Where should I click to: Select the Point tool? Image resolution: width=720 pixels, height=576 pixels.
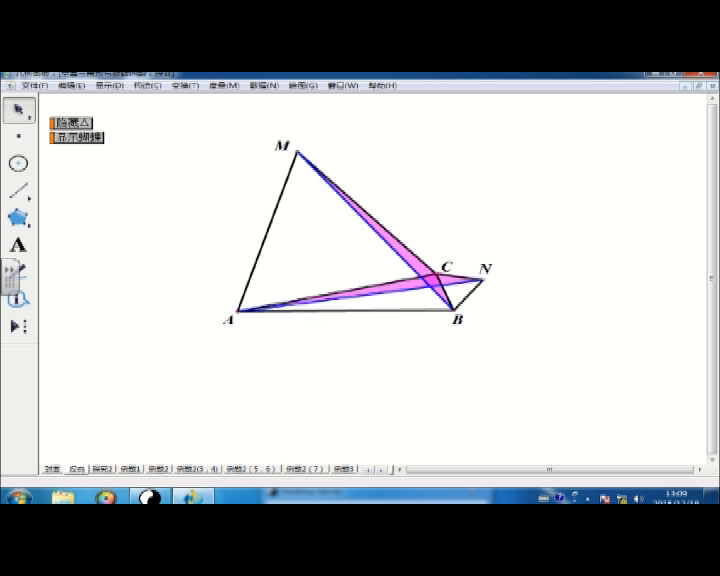click(x=18, y=137)
